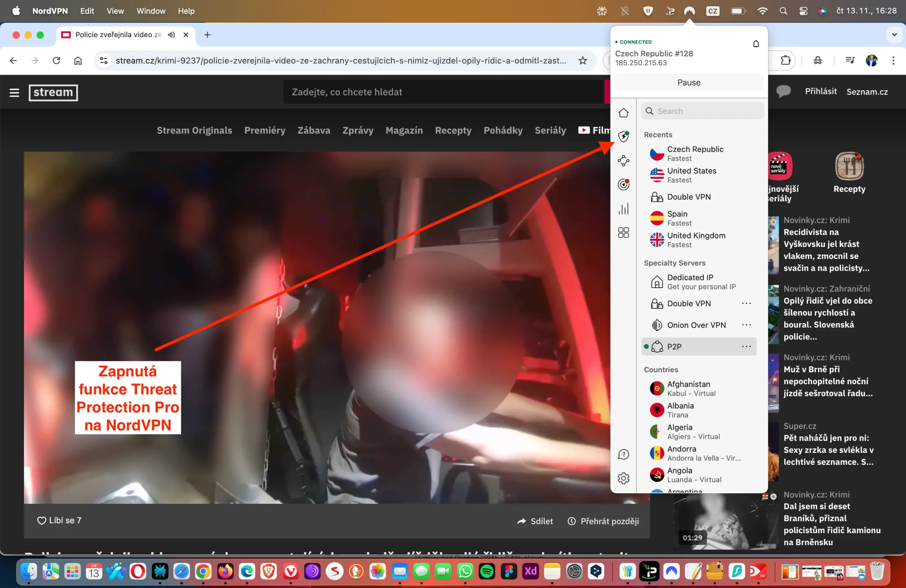The height and width of the screenshot is (588, 906).
Task: Open the browser tab search chevron
Action: (x=895, y=35)
